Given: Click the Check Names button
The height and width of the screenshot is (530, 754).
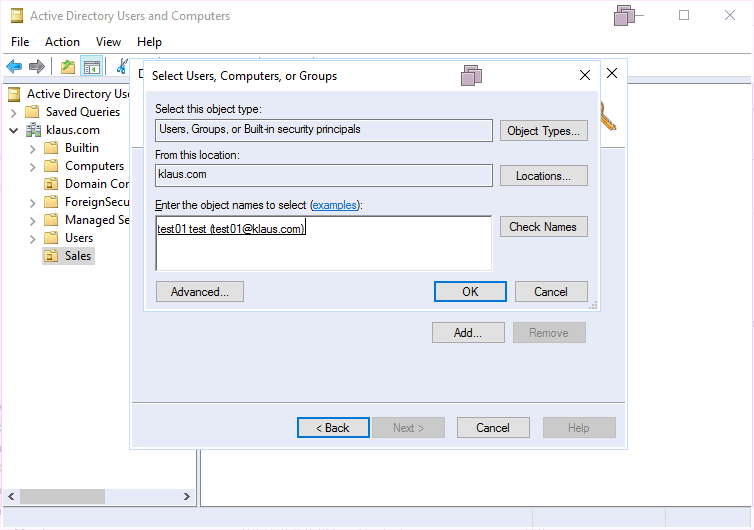Looking at the screenshot, I should (x=543, y=227).
